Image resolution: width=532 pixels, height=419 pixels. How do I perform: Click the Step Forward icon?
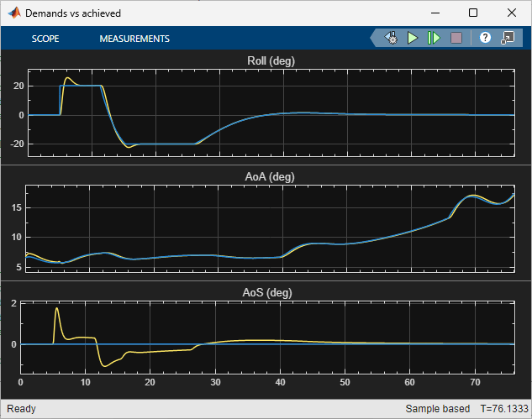[x=434, y=38]
